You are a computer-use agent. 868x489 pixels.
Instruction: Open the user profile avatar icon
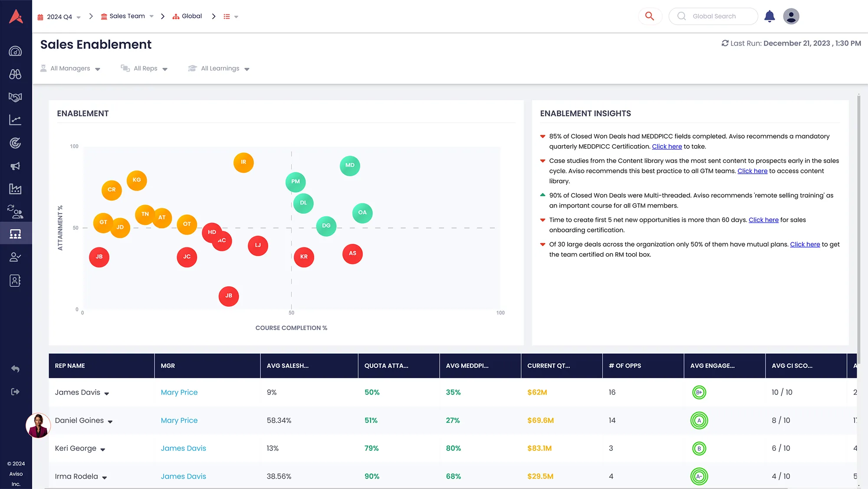tap(791, 17)
